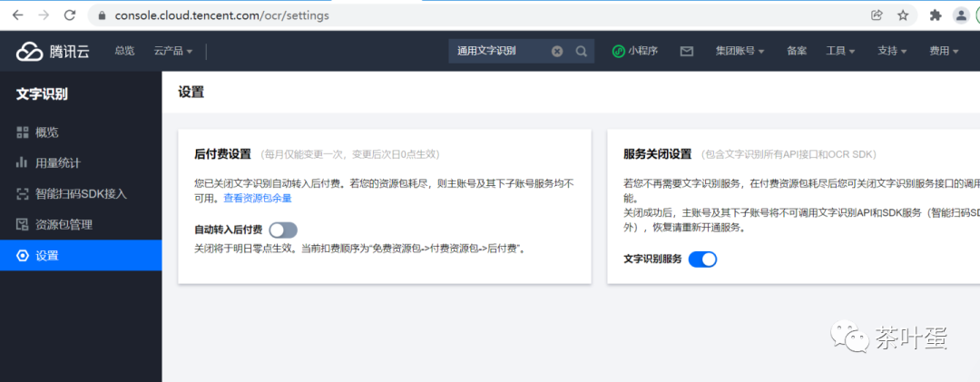Select 智能扫码SDK接入 in the sidebar
This screenshot has height=382, width=980.
tap(81, 194)
